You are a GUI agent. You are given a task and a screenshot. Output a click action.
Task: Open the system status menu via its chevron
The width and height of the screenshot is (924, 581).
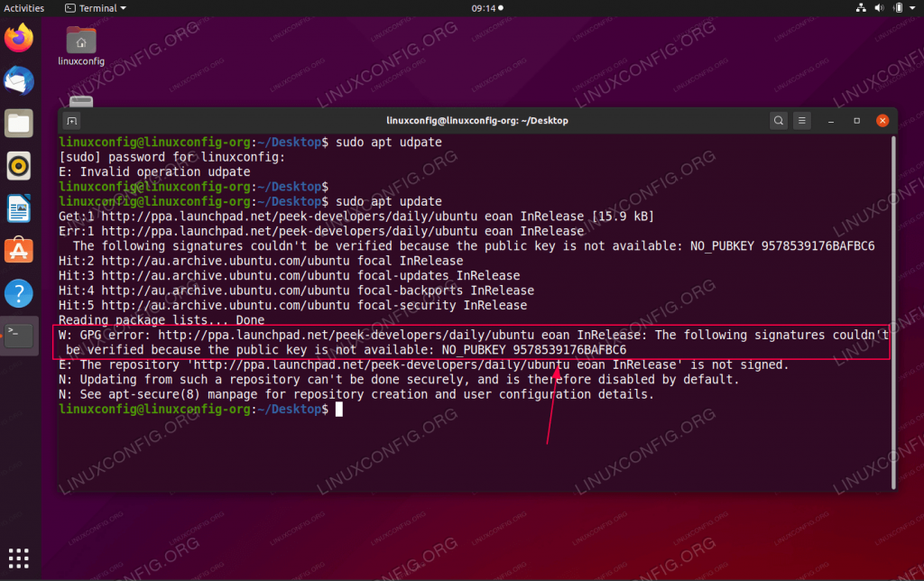click(911, 7)
